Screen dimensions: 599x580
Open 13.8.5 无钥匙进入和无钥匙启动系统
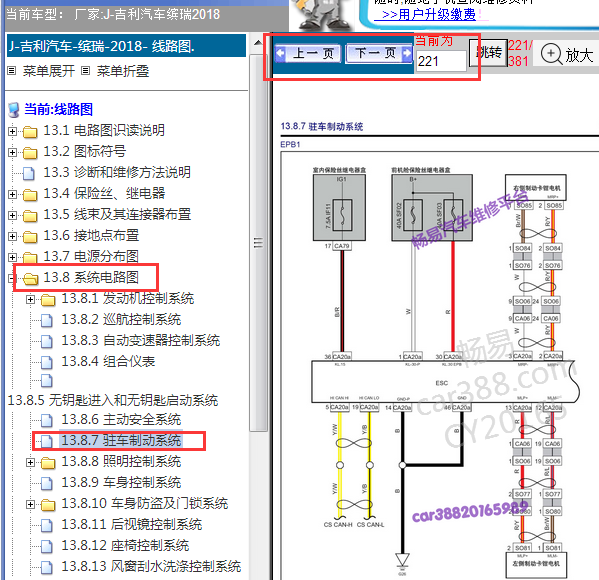pyautogui.click(x=113, y=400)
